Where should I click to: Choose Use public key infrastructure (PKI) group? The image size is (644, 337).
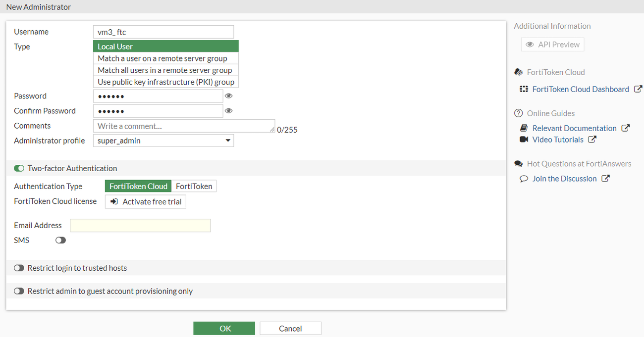click(x=165, y=82)
